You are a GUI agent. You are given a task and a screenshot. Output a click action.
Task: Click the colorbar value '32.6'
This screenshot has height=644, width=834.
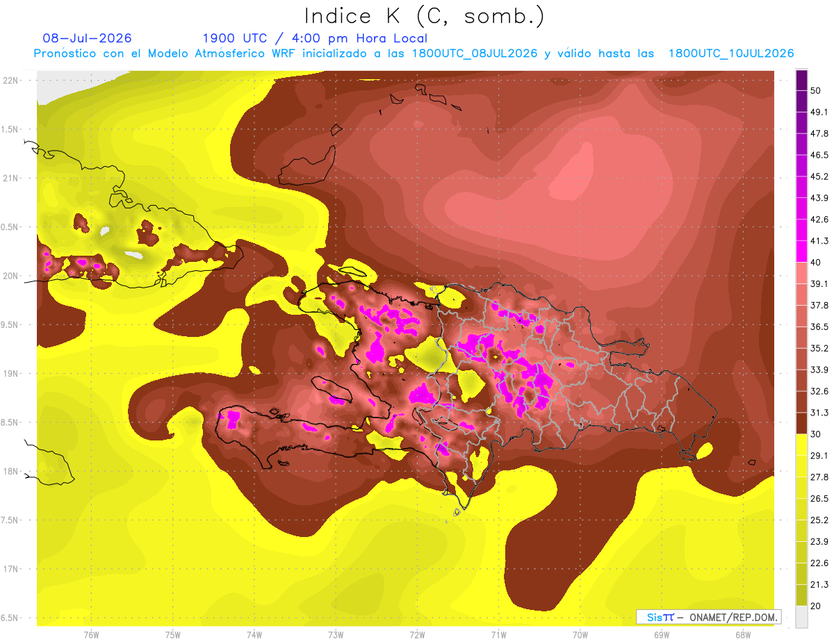(x=819, y=390)
